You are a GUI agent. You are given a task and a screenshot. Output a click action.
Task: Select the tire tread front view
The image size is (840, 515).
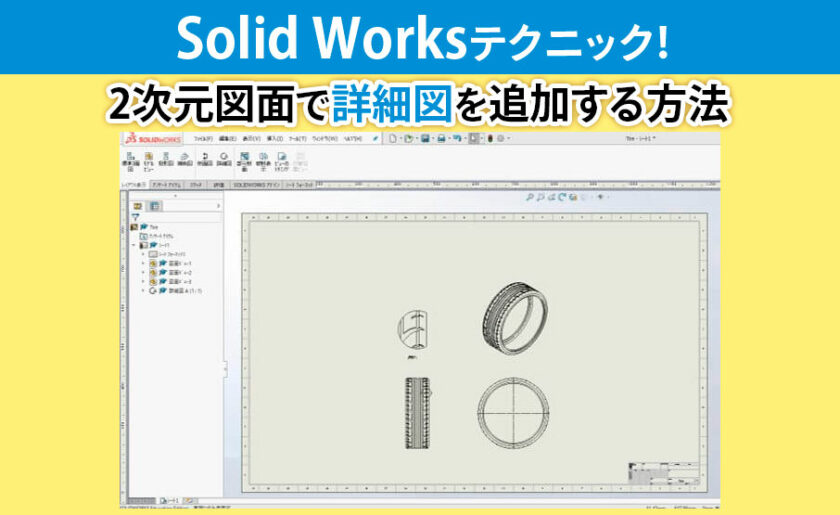point(417,413)
